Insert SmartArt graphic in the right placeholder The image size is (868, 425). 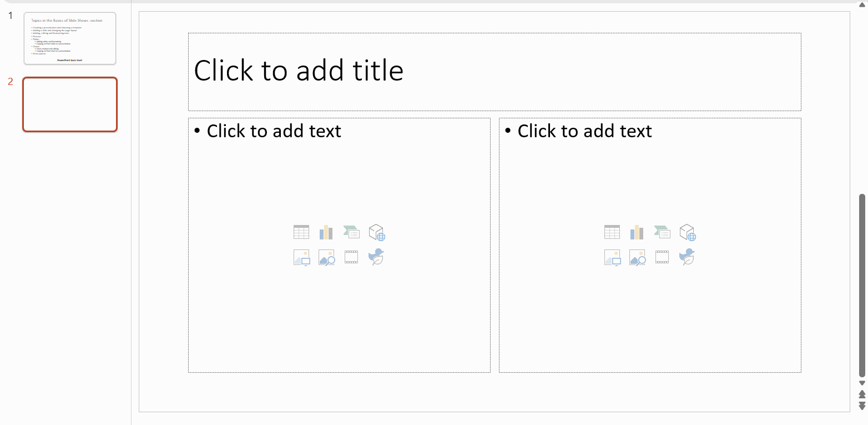point(662,232)
